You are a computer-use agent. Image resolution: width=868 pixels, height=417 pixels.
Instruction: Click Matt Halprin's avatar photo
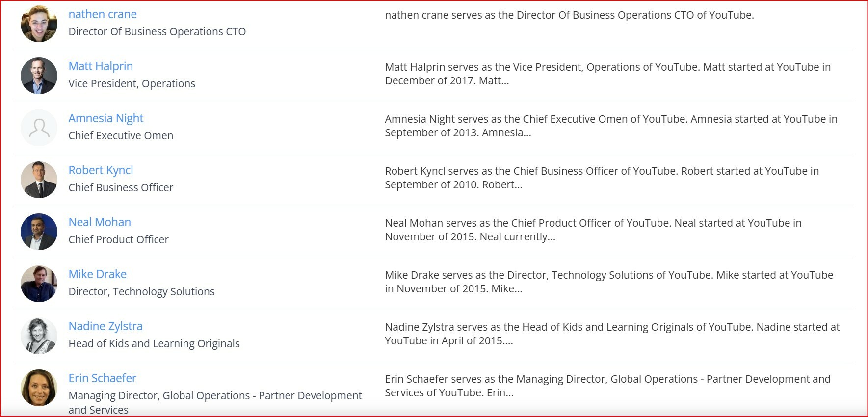point(39,76)
